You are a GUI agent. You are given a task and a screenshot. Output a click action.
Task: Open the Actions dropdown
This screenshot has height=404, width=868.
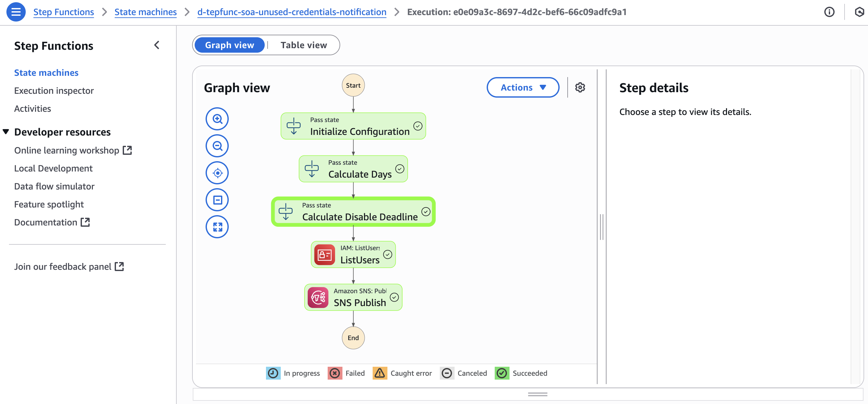523,88
